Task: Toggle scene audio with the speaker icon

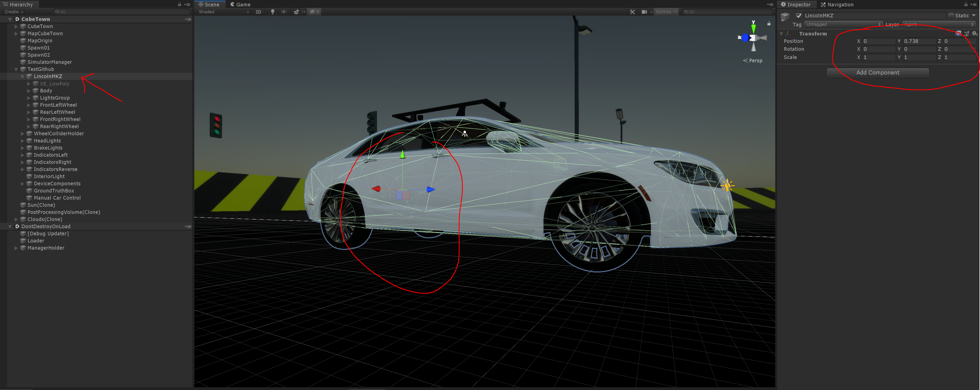Action: pos(284,12)
